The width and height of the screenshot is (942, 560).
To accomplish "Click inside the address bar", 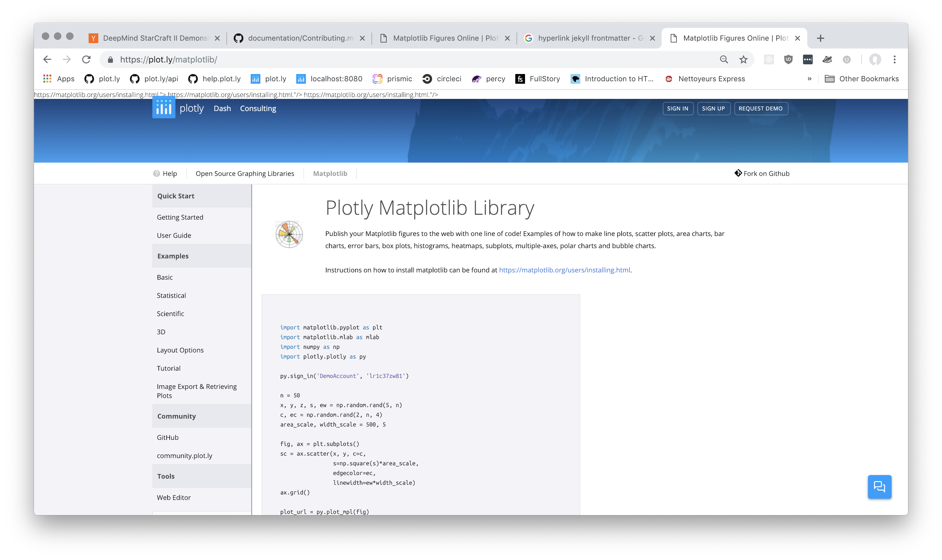I will tap(264, 59).
